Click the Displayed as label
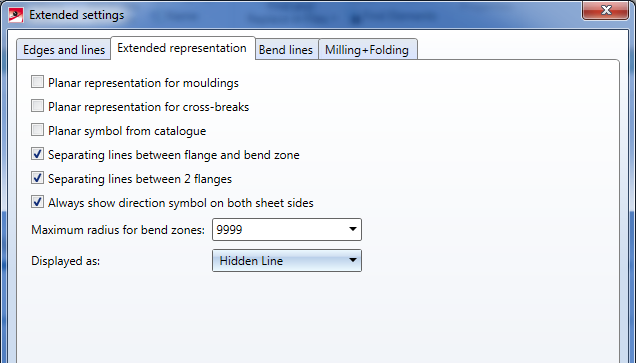This screenshot has width=636, height=363. point(66,261)
